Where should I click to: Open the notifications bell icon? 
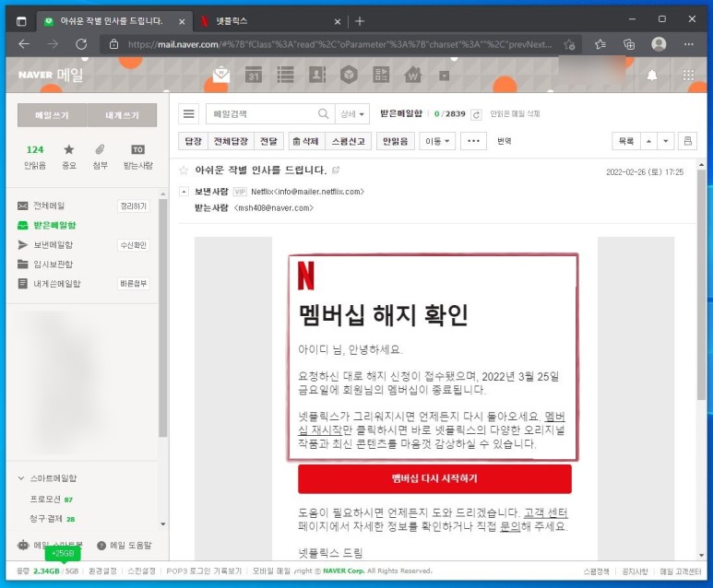click(x=652, y=75)
